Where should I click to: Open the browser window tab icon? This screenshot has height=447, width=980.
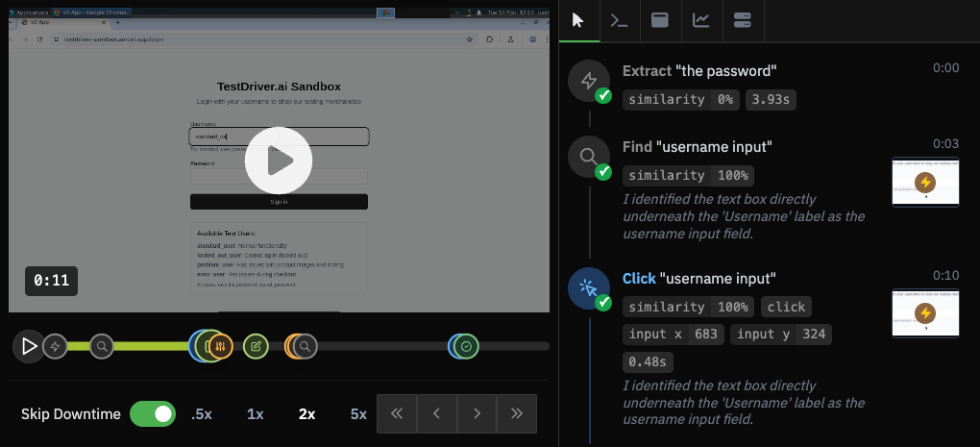click(660, 20)
